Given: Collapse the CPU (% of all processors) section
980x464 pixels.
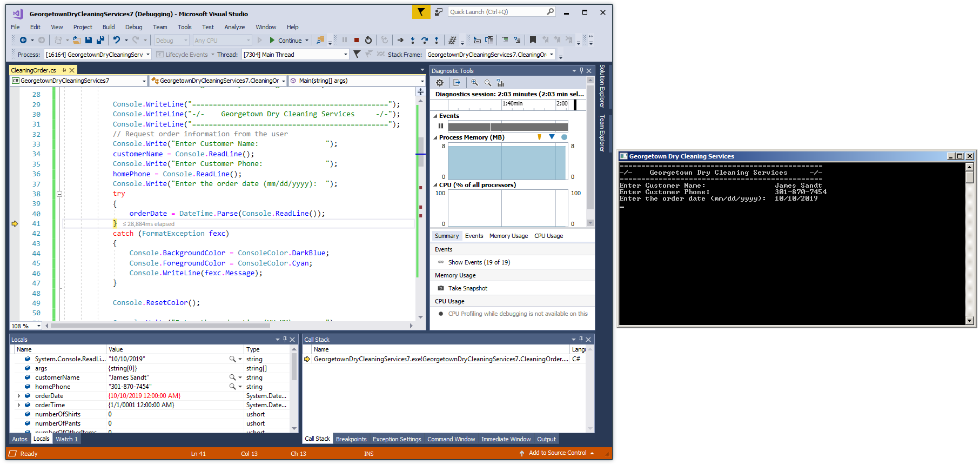Looking at the screenshot, I should pyautogui.click(x=435, y=185).
